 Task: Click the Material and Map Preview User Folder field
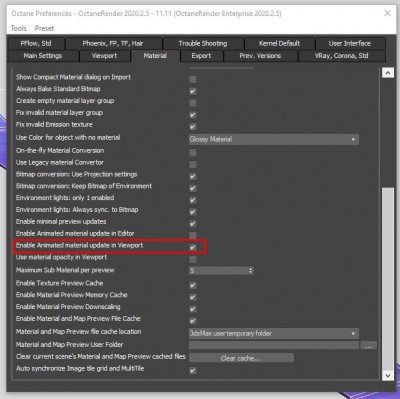pos(274,345)
